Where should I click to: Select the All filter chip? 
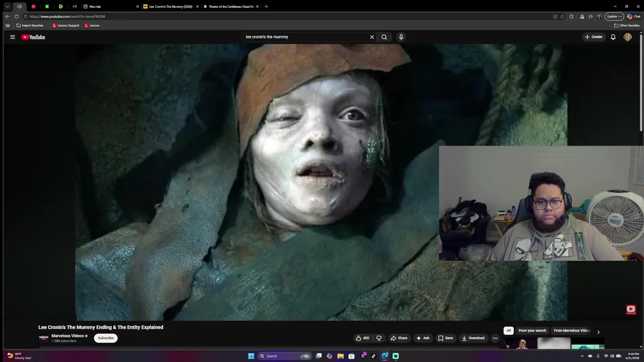point(509,330)
